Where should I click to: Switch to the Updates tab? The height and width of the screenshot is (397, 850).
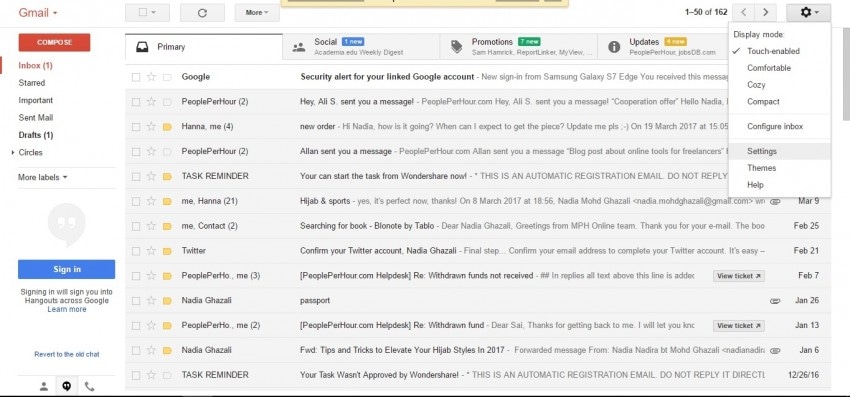tap(663, 47)
